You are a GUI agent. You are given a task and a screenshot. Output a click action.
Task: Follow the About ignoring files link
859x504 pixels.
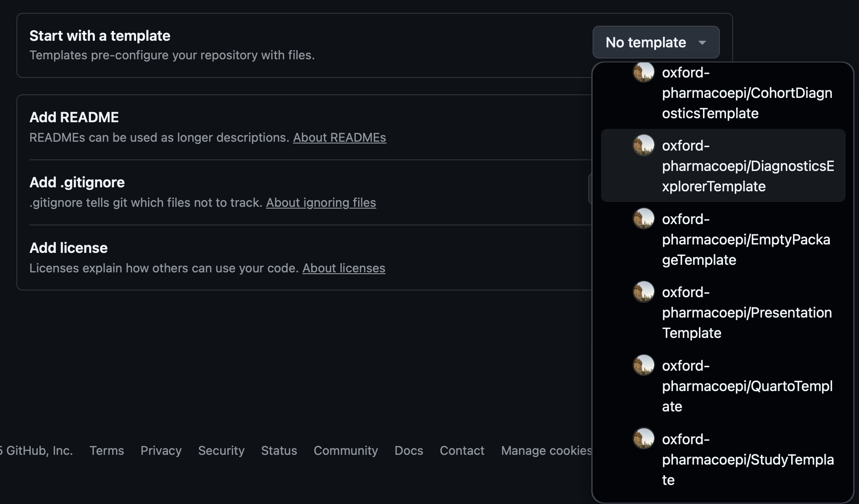point(320,203)
